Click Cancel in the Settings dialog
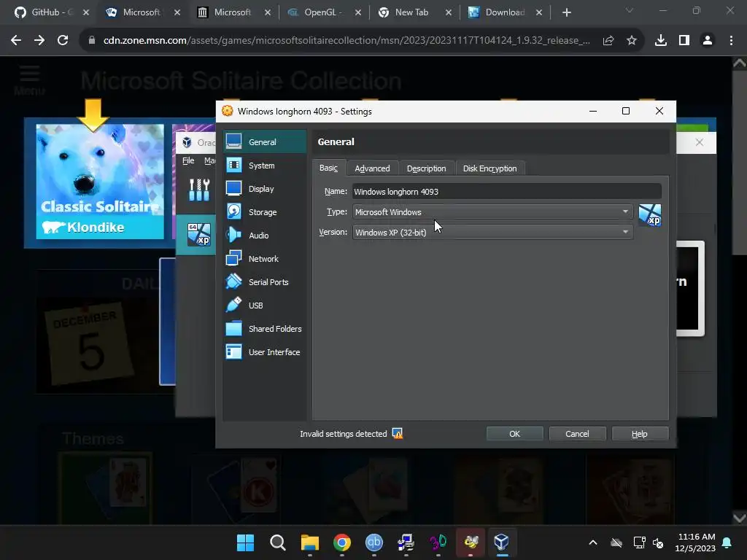747x560 pixels. 577,434
